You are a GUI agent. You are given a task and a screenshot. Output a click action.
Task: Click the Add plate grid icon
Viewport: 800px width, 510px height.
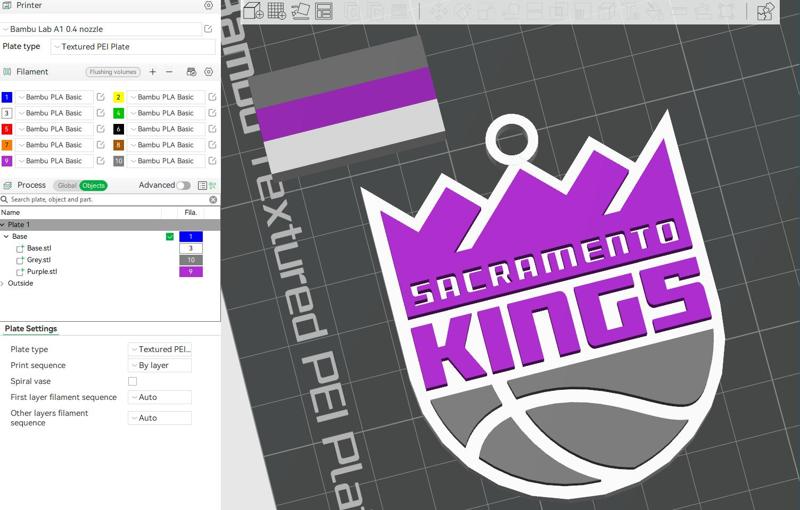coord(277,11)
